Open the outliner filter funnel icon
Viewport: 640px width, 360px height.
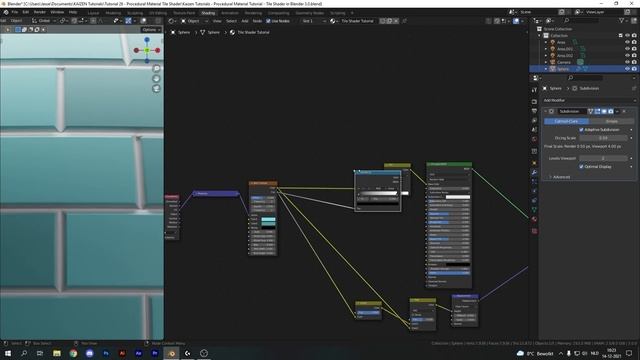click(x=621, y=20)
